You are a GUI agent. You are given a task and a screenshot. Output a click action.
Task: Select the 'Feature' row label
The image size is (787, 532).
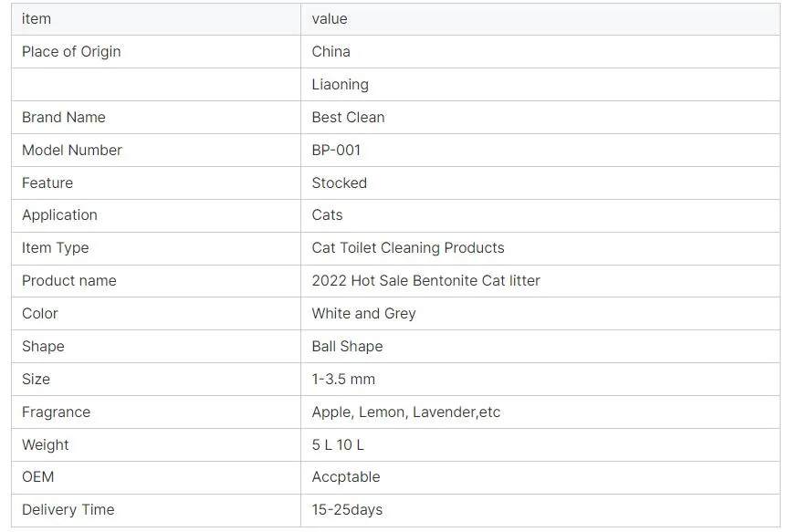tap(47, 183)
